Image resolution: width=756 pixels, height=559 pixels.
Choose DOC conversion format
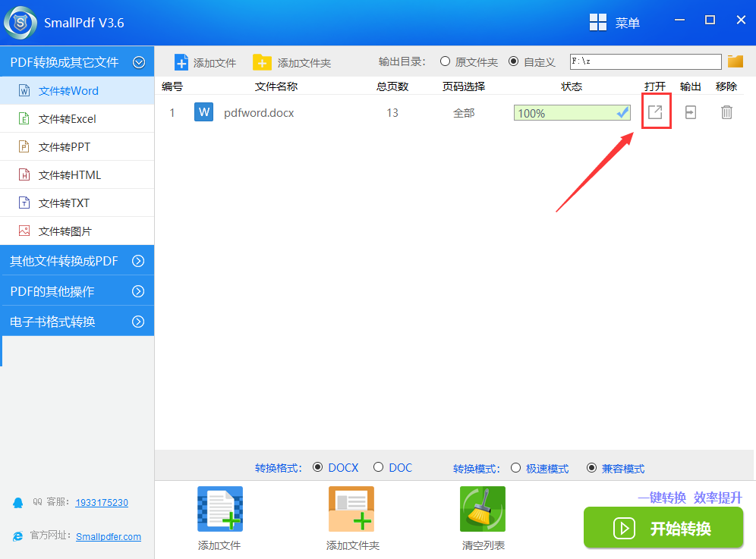378,467
